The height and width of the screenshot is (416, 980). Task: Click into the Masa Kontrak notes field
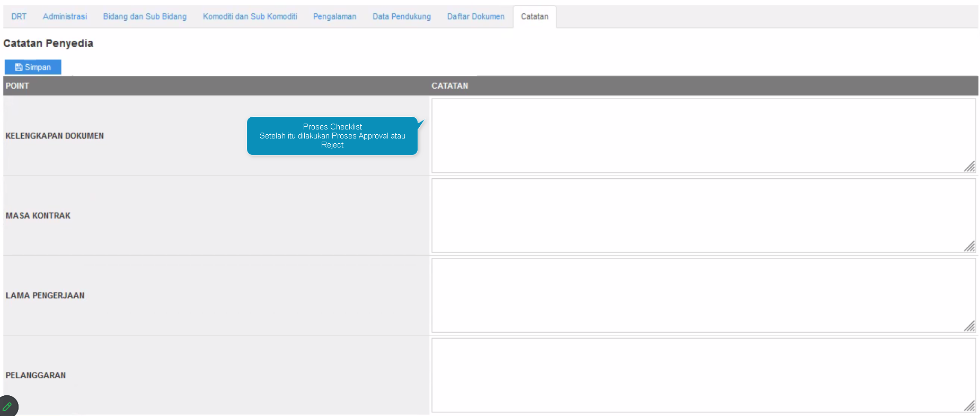pyautogui.click(x=703, y=215)
